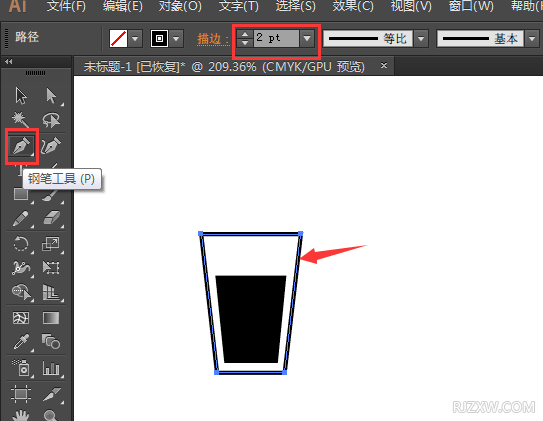Select the Selection arrow tool

[x=21, y=96]
